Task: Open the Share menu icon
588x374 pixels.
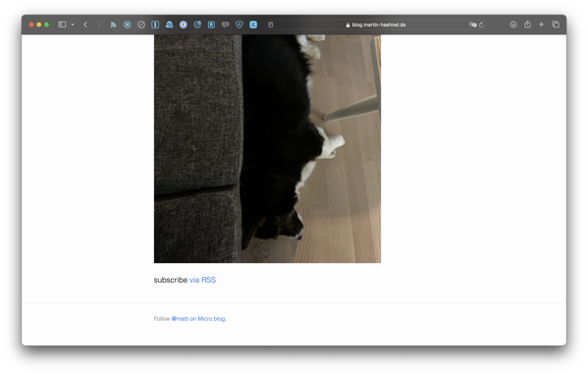Action: (527, 24)
